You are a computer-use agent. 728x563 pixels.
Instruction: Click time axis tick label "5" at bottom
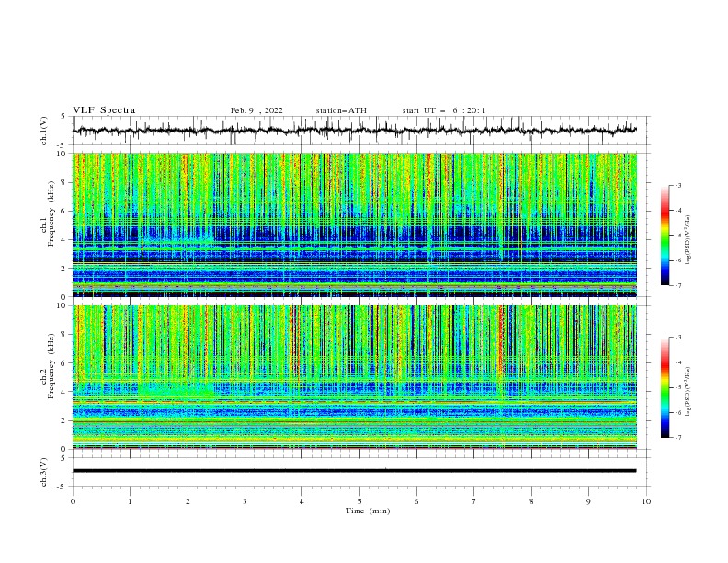coord(359,501)
